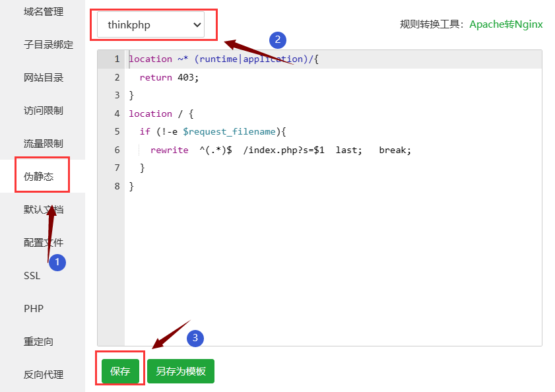Open the SSL settings tab
Image resolution: width=555 pixels, height=392 pixels.
(32, 276)
